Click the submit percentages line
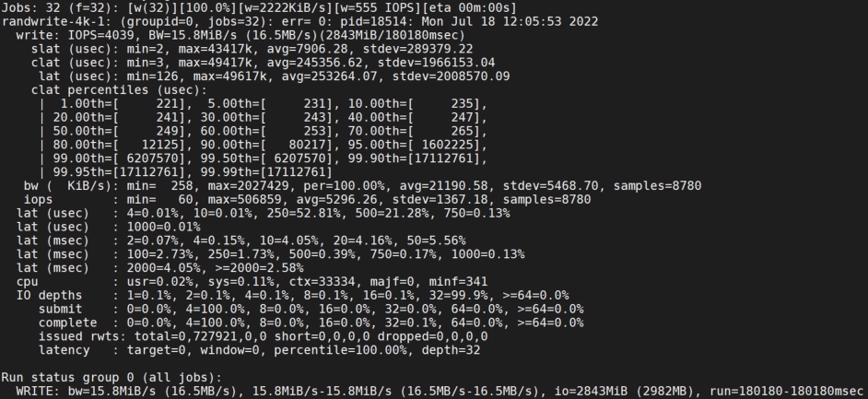The width and height of the screenshot is (868, 399). click(311, 309)
